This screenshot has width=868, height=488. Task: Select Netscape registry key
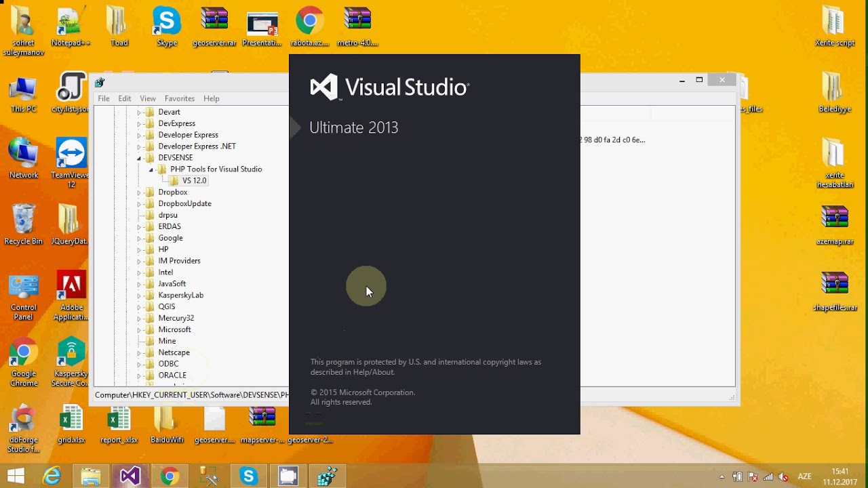(174, 352)
